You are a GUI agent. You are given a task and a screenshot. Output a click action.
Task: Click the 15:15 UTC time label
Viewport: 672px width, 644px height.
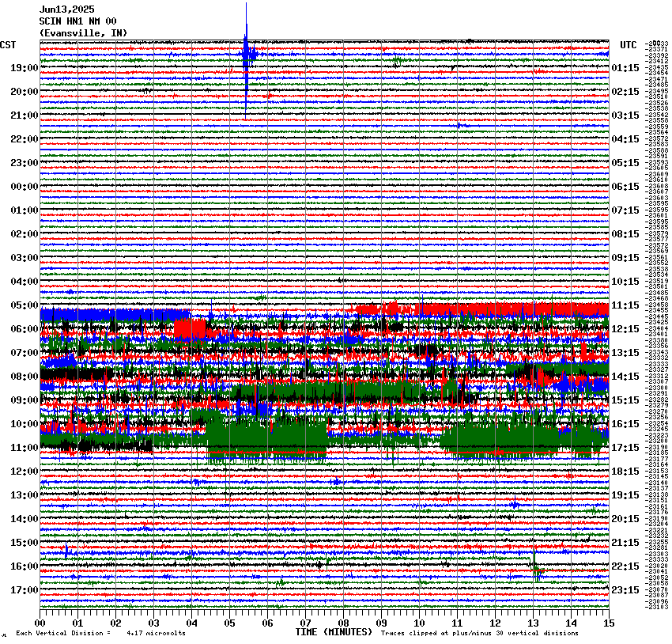click(625, 400)
